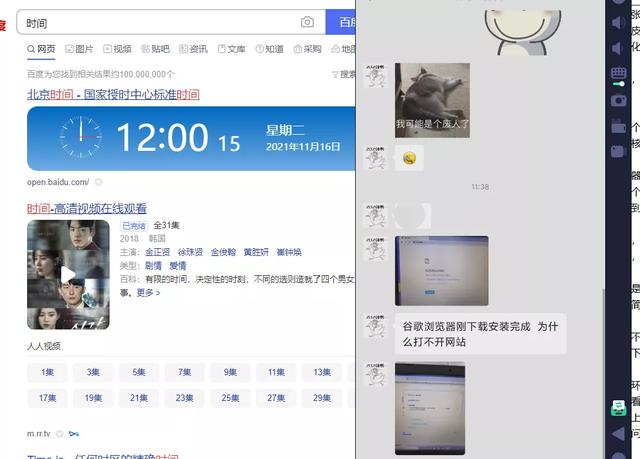
Task: Click actor link 黄胜妍
Action: [x=256, y=252]
